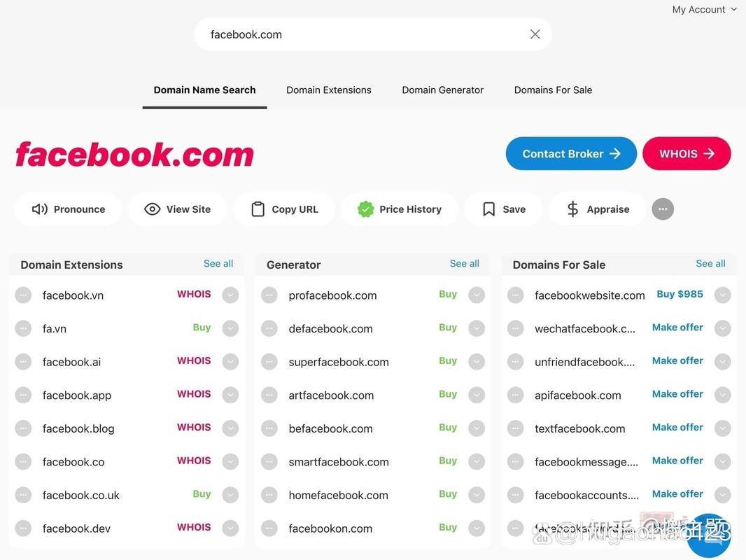
Task: Expand the chevron for facebook.ai row
Action: point(230,362)
